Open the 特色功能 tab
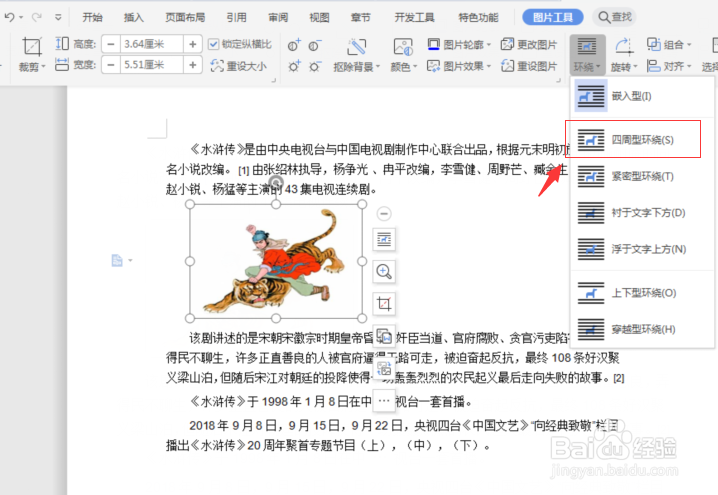This screenshot has width=718, height=495. (479, 17)
